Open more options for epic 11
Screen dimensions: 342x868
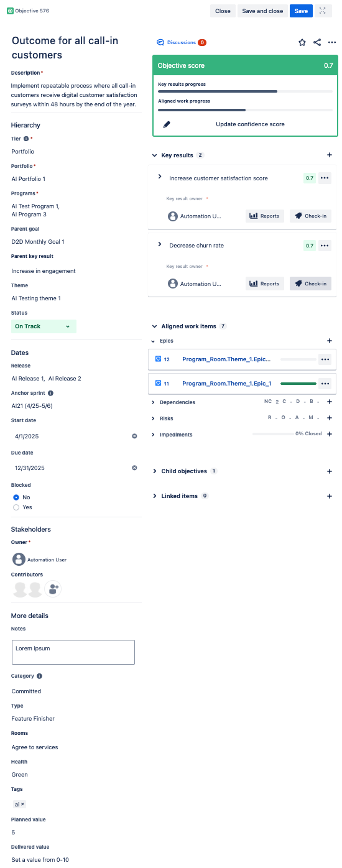click(x=325, y=383)
